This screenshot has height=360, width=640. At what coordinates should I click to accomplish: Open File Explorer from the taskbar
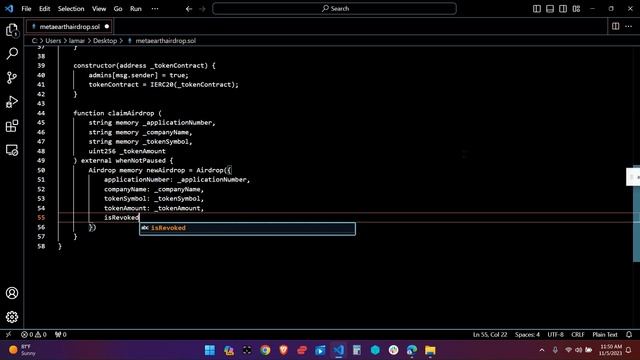click(430, 350)
